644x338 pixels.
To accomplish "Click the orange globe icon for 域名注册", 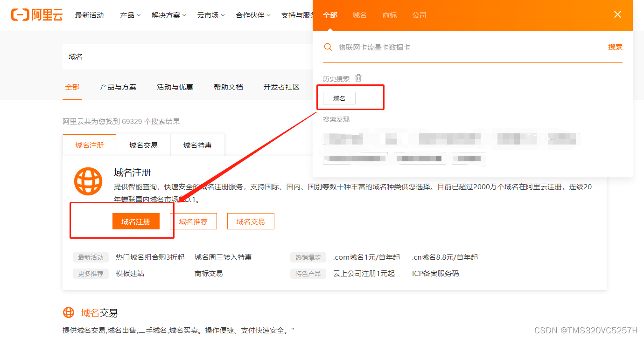I will point(88,181).
